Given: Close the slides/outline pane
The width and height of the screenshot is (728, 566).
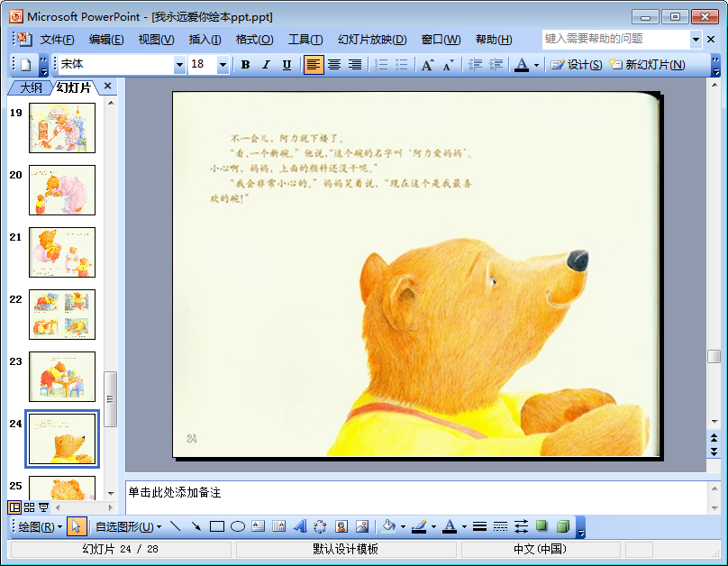Looking at the screenshot, I should (x=108, y=86).
